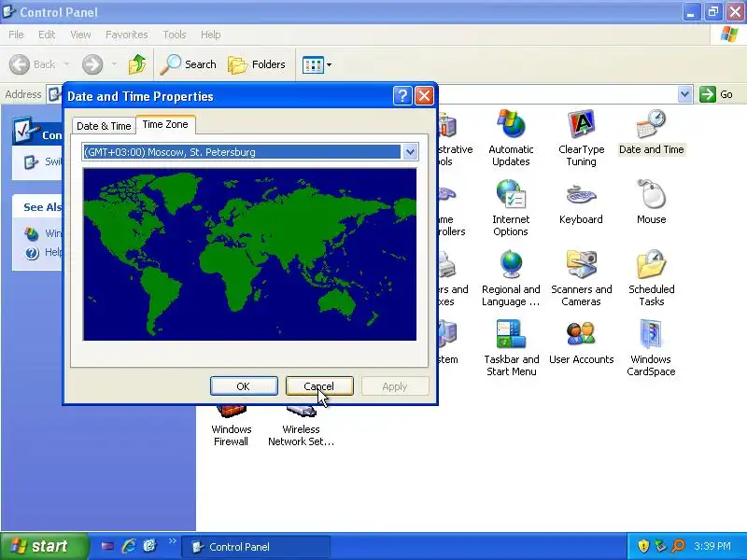Click the Search toolbar button
Screen dimensions: 747x560
(x=189, y=64)
